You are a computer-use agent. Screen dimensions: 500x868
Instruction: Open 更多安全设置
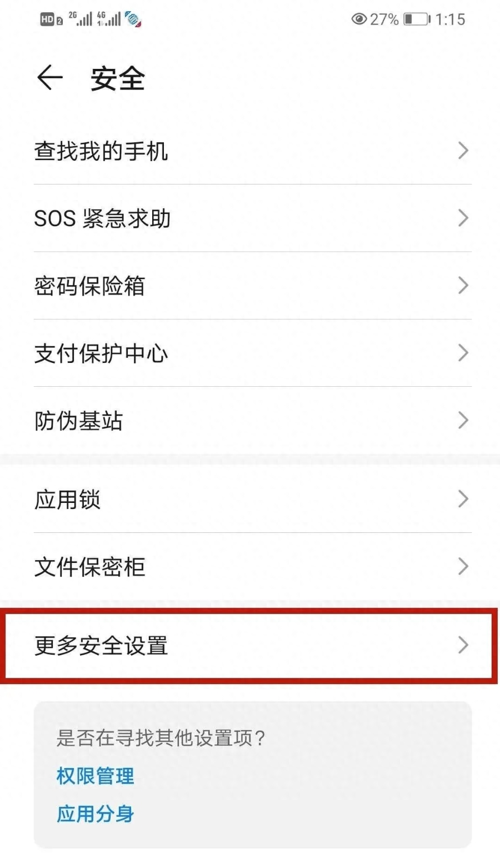click(x=250, y=645)
